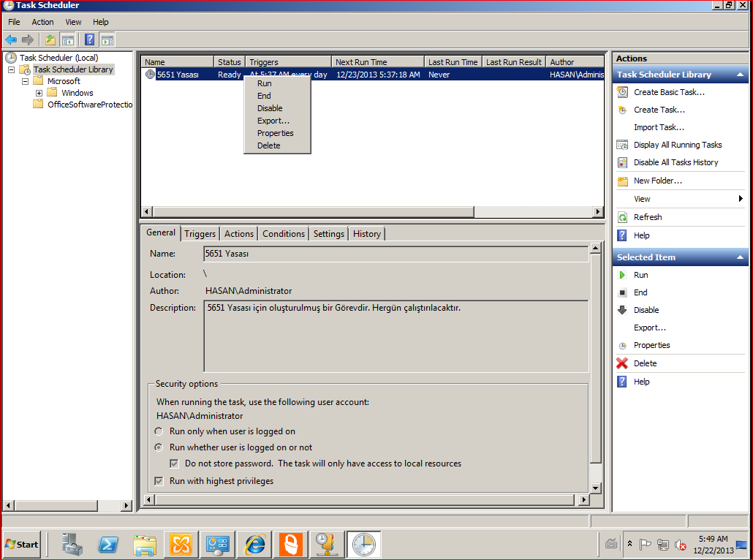
Task: Click the Name field with 5651 Yasası
Action: click(396, 254)
